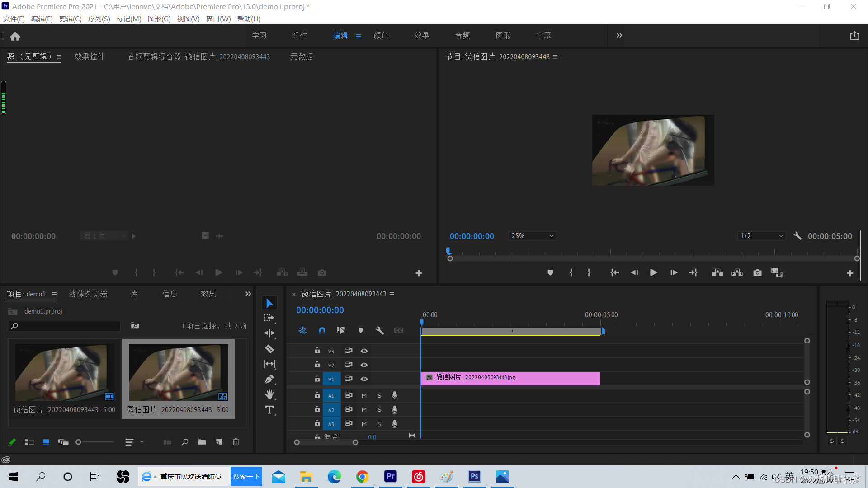868x488 pixels.
Task: Adjust the project thumbnail zoom slider
Action: 79,442
